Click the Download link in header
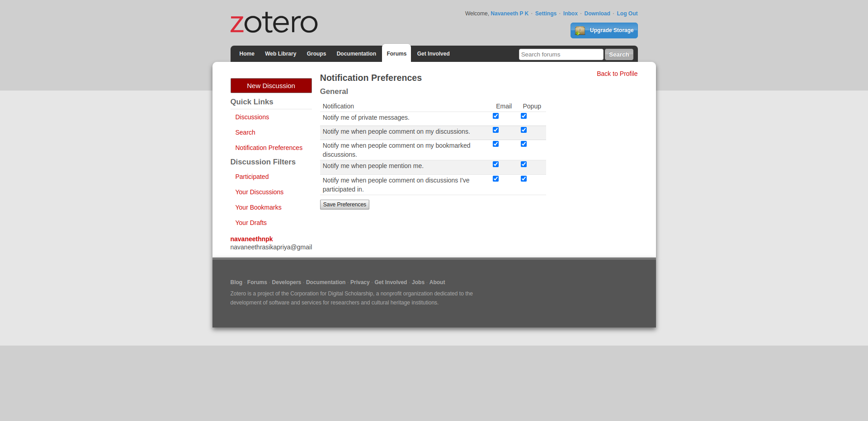 click(597, 14)
